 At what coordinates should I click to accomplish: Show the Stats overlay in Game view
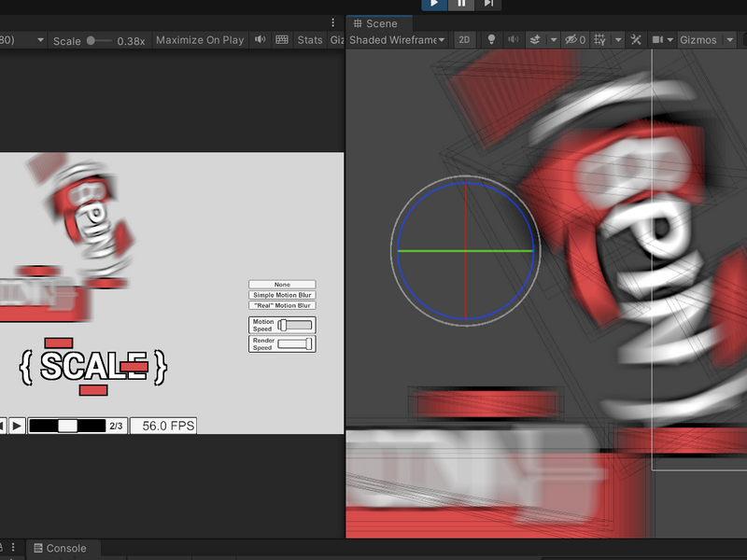[x=310, y=40]
